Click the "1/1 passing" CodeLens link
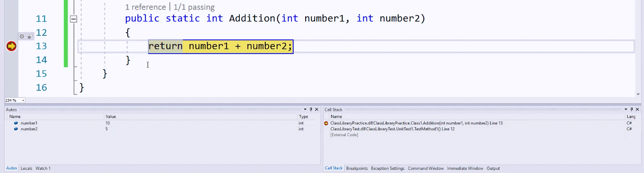This screenshot has height=173, width=644. 194,7
